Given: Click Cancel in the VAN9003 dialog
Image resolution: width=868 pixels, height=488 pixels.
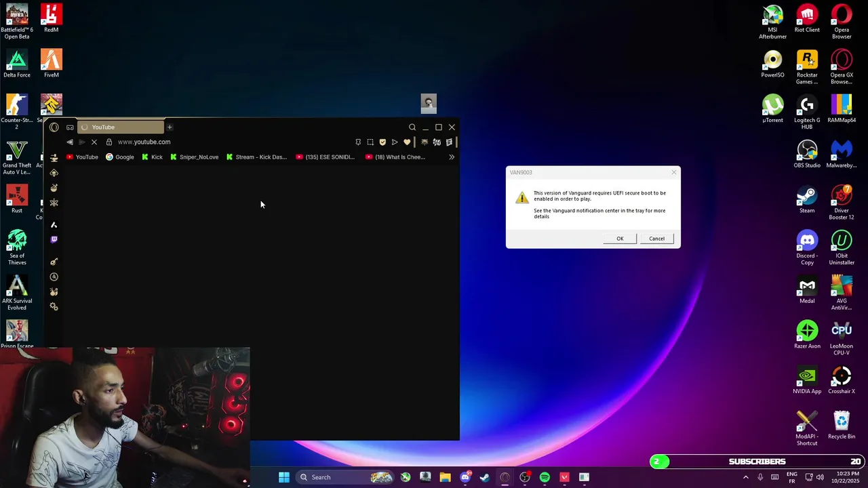Looking at the screenshot, I should [x=656, y=239].
